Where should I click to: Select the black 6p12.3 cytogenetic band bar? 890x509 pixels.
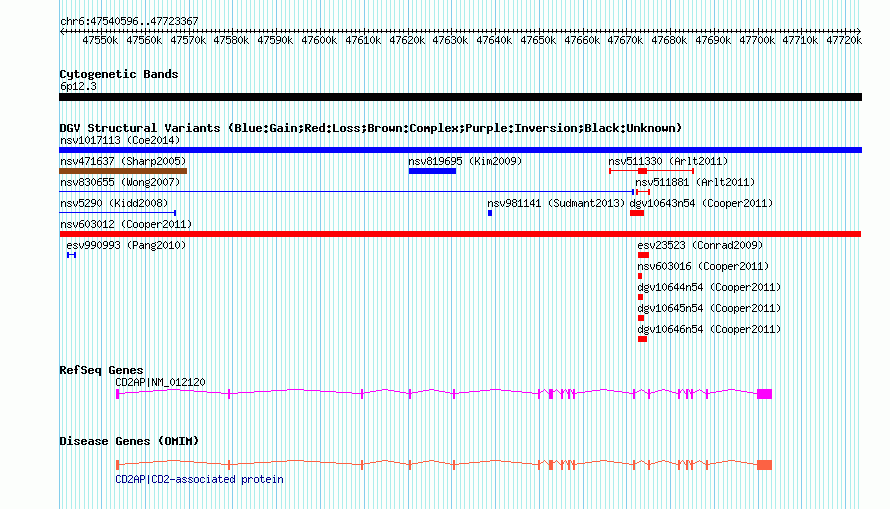pos(460,97)
